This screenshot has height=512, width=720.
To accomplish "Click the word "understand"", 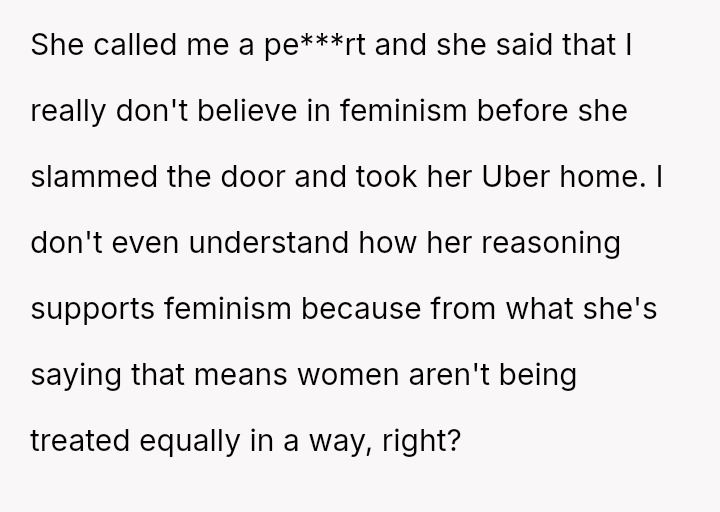I will 269,242.
